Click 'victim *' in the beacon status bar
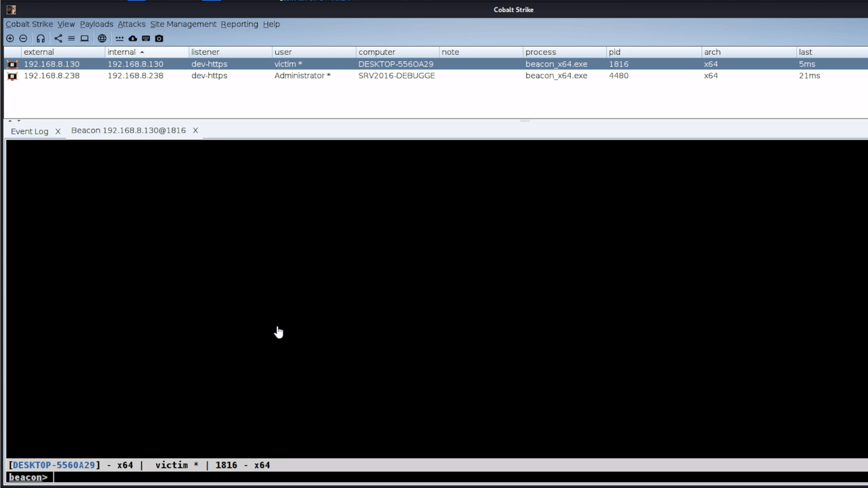Viewport: 868px width, 488px height. coord(177,465)
